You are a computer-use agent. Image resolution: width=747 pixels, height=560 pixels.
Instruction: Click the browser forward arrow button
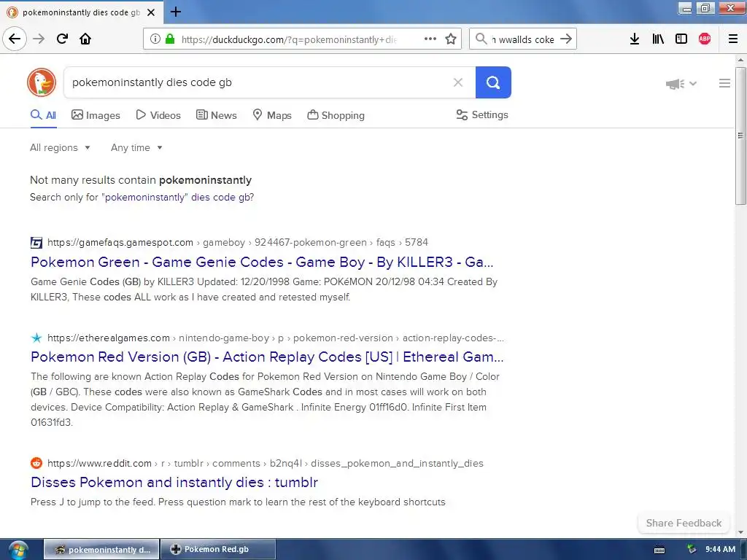(39, 39)
